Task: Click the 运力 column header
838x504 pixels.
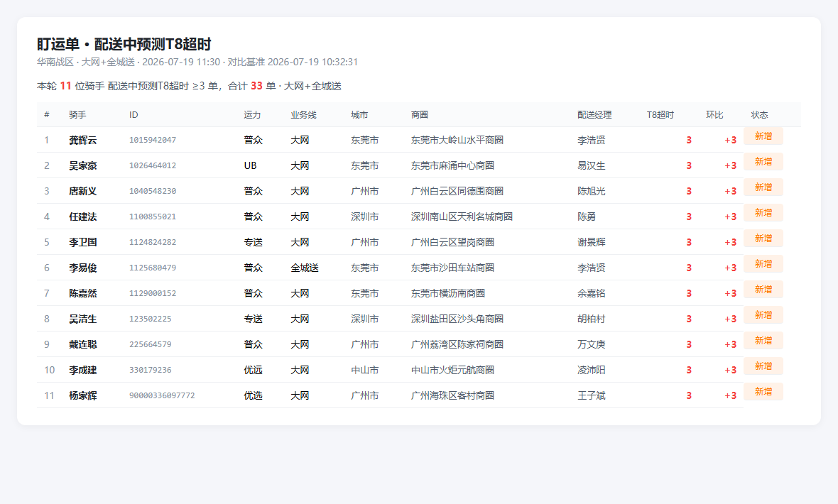Action: (x=252, y=115)
